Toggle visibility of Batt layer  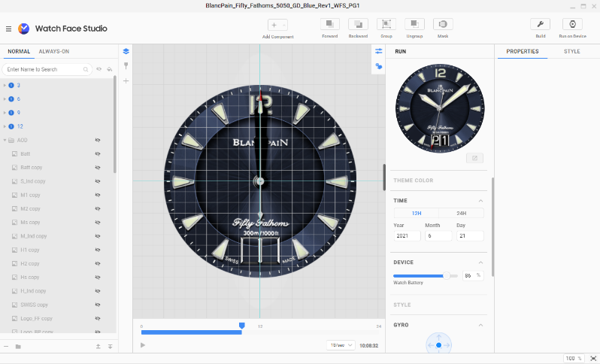[98, 154]
